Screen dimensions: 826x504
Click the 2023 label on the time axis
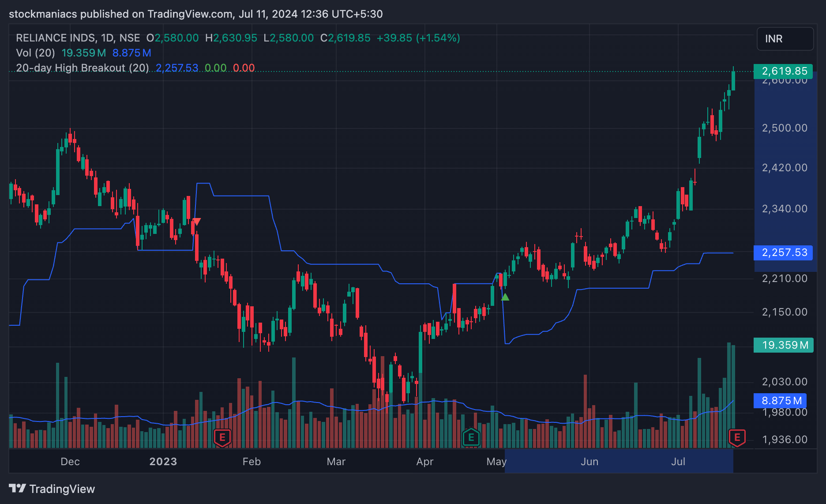coord(162,462)
